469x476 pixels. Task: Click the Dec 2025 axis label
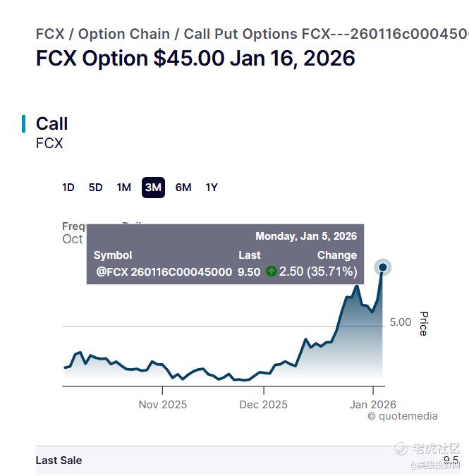tap(264, 405)
